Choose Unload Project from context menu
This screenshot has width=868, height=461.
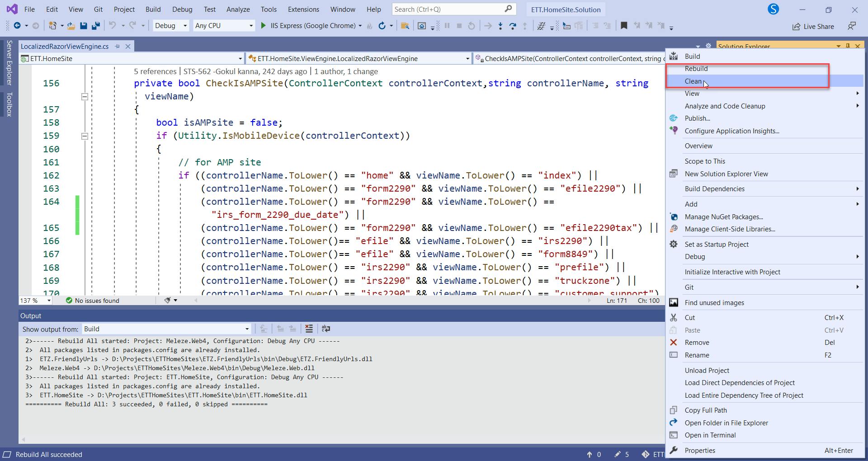pyautogui.click(x=764, y=371)
